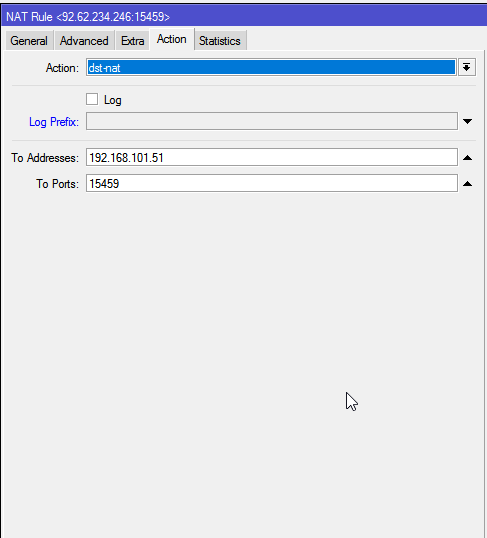Open the Extra tab
The width and height of the screenshot is (487, 538).
(x=132, y=41)
